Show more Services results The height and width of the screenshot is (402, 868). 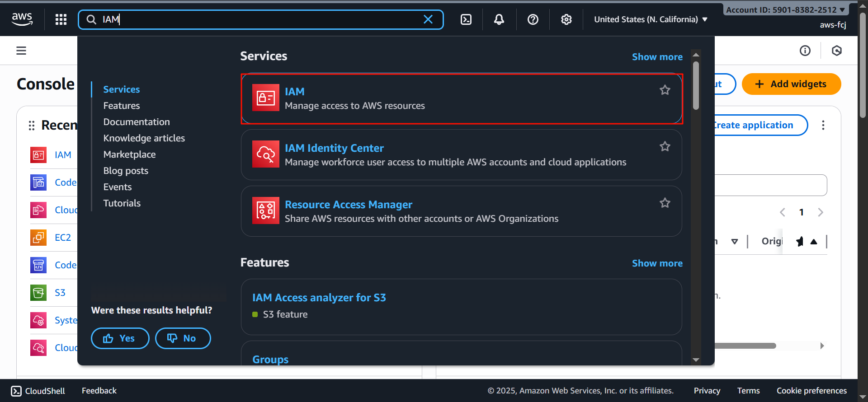click(657, 57)
